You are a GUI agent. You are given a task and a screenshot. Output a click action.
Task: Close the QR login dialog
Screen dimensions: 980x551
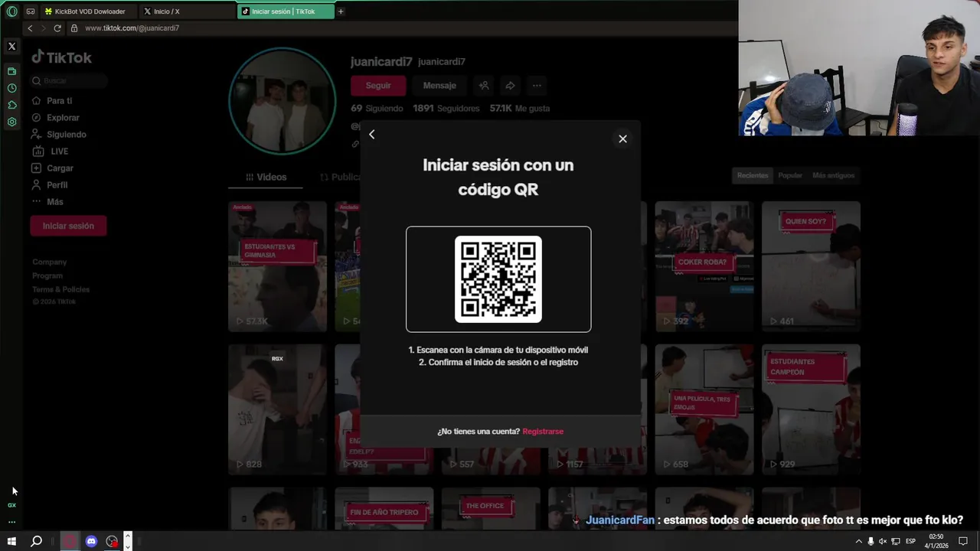point(622,139)
